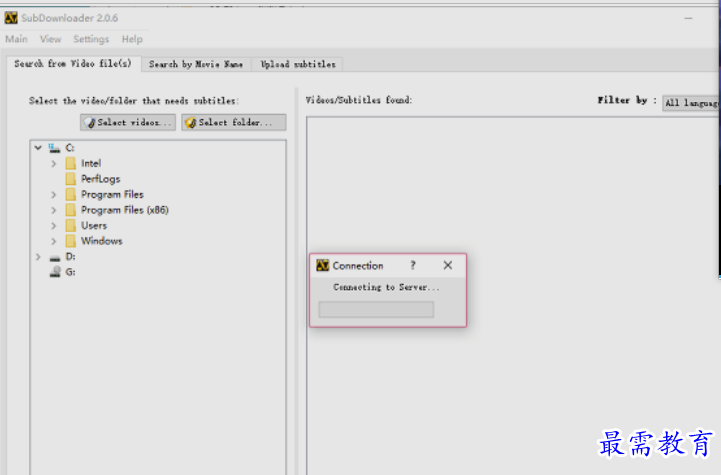Open the Filter by language dropdown
Viewport: 721px width, 475px height.
click(691, 103)
